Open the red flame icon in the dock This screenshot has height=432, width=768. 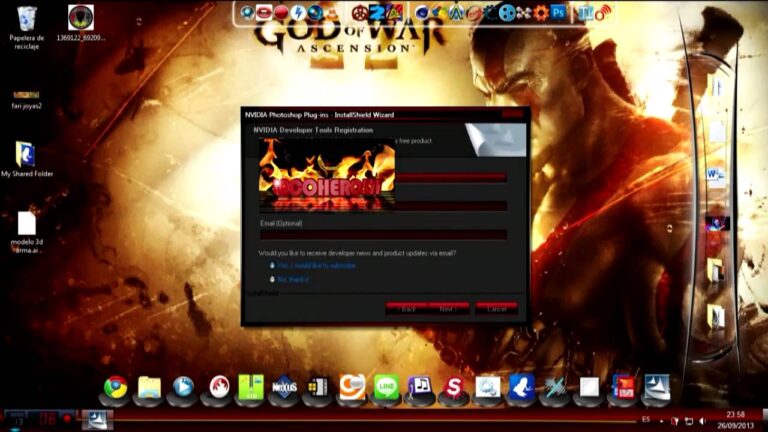click(218, 387)
